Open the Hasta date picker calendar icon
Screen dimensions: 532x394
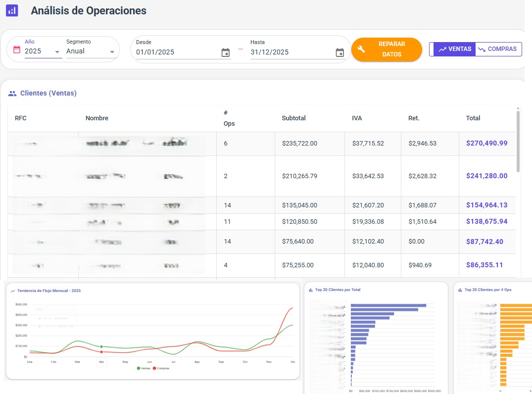[339, 52]
